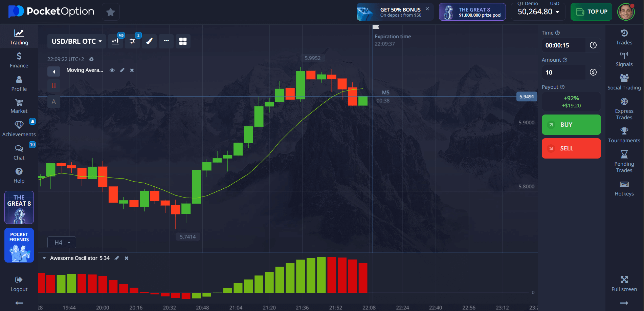Switch amount mode with dollar circle icon

(x=593, y=72)
